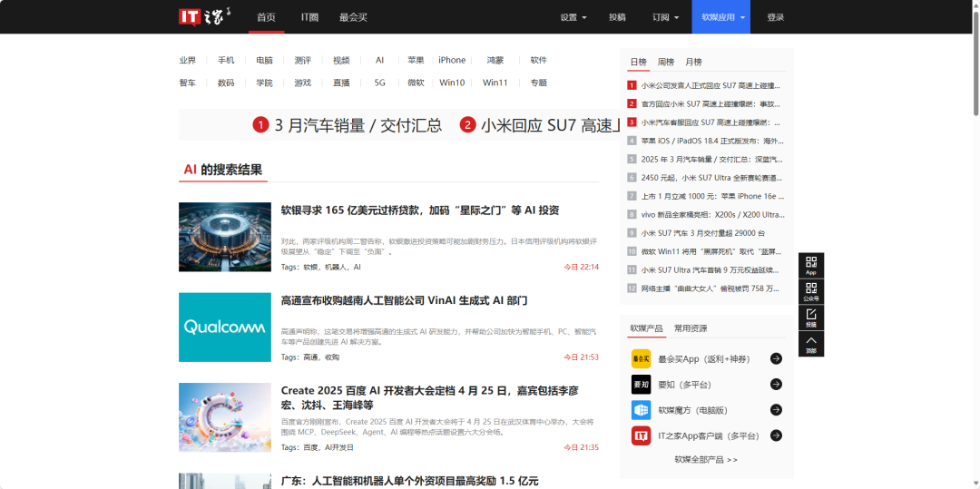Open rank 4 苹果 iOS / iPadOS 18.4 正式版发布

(712, 142)
